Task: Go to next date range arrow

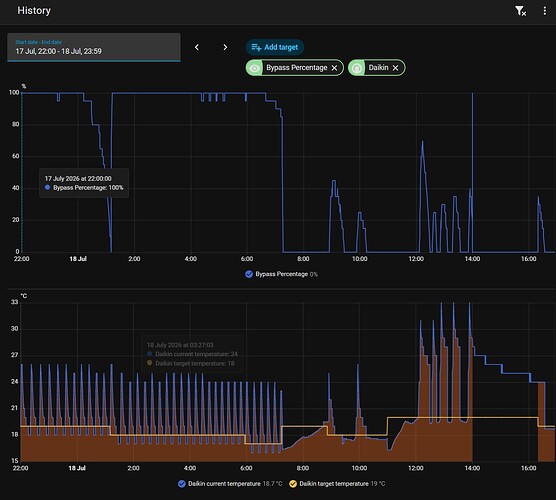Action: [225, 47]
